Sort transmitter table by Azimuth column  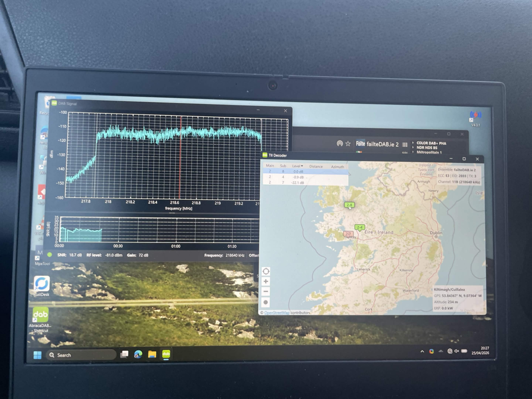(337, 166)
